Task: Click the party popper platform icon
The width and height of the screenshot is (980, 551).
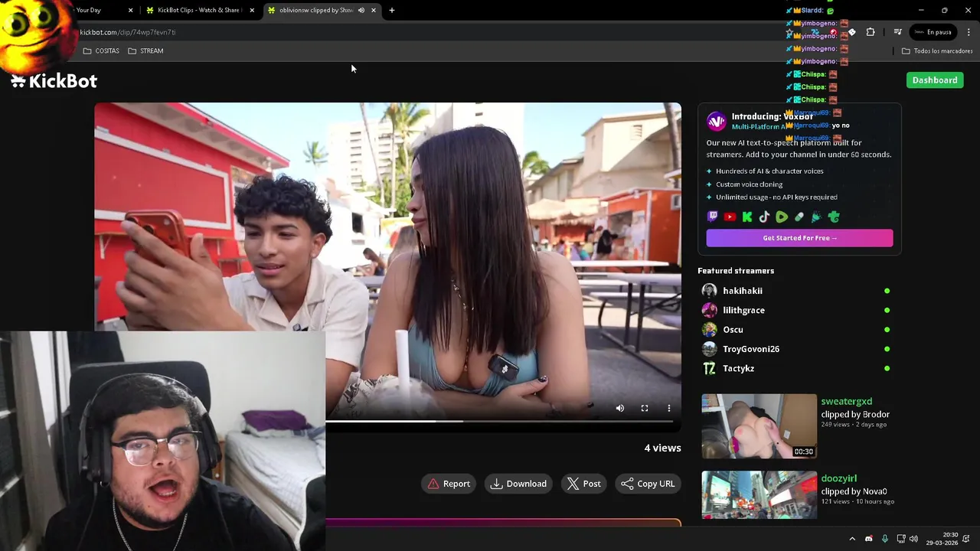Action: (x=816, y=217)
